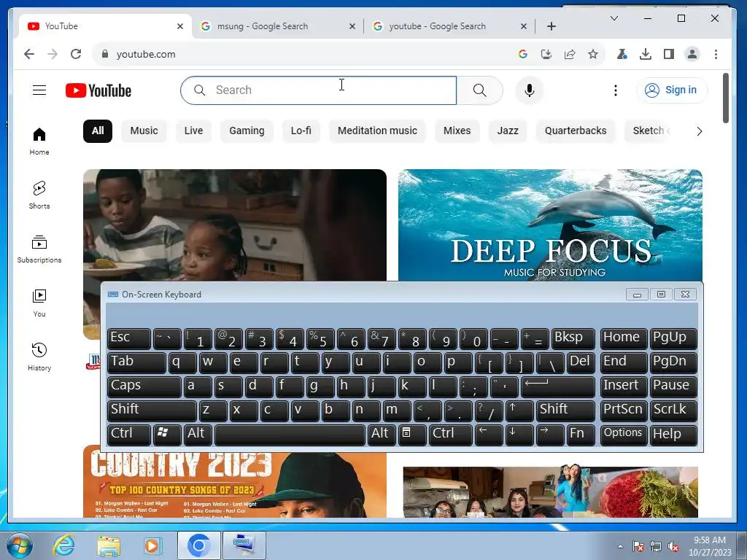Click the YouTube search input field

318,90
